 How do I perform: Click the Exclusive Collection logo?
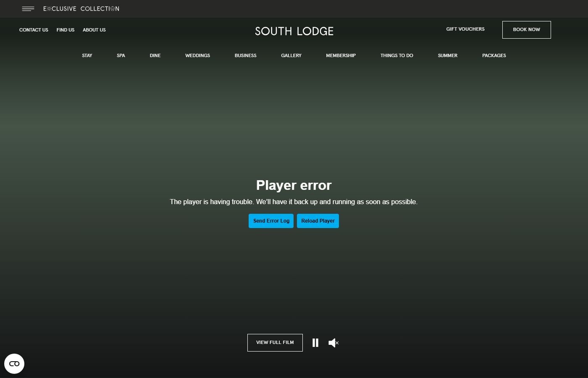pyautogui.click(x=81, y=9)
